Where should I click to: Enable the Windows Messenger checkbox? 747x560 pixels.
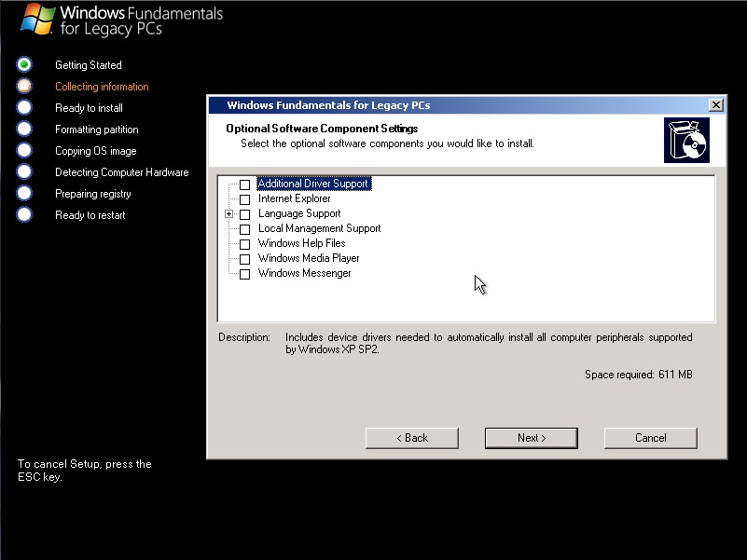click(x=244, y=273)
